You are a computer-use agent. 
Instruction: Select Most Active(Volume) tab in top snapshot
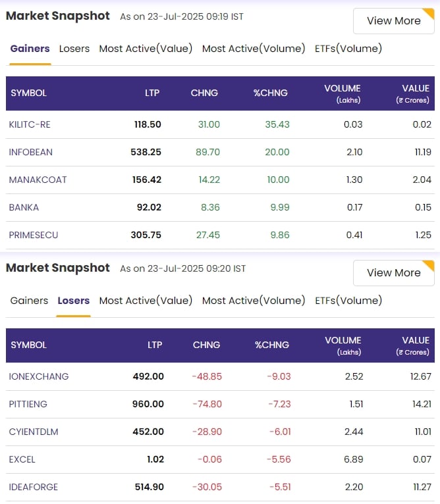coord(254,49)
